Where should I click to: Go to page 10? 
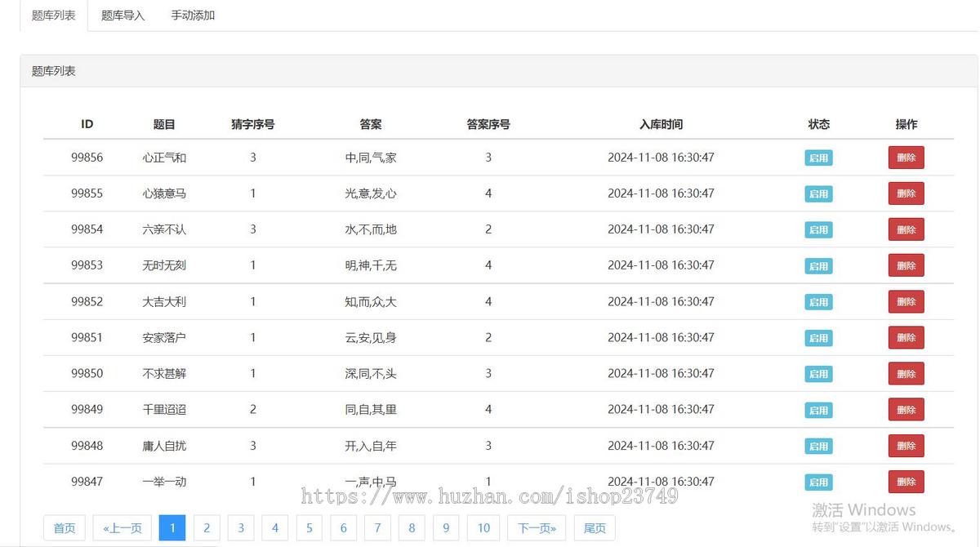(483, 528)
